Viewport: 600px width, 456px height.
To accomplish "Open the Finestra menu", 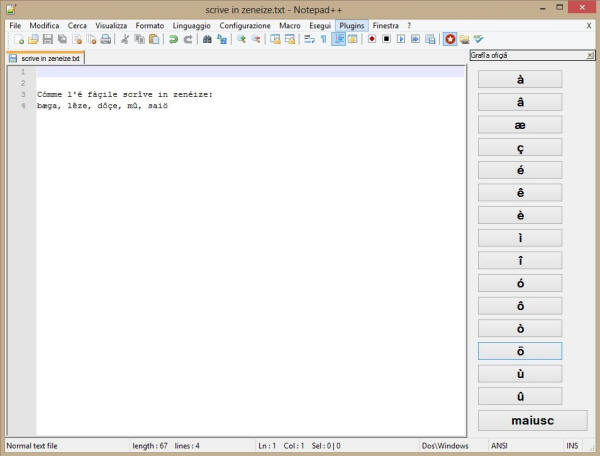I will (x=385, y=26).
